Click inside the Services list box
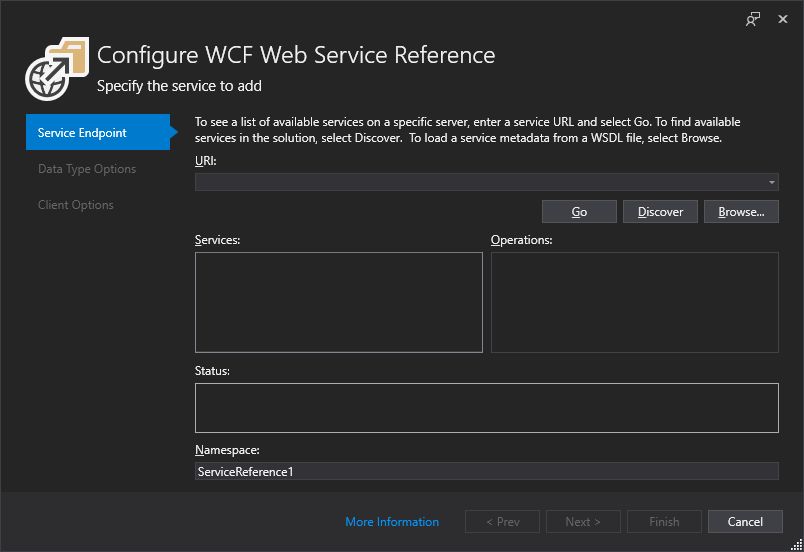 click(338, 302)
